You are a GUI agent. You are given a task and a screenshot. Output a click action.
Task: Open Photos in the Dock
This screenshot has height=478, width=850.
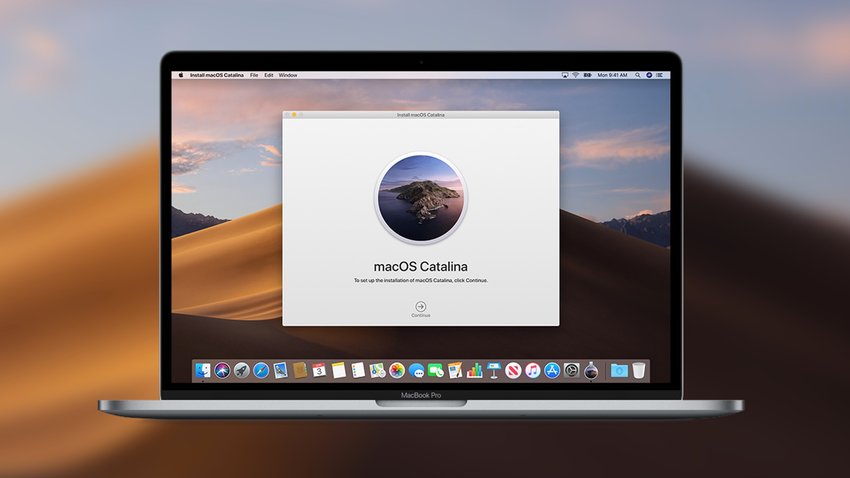coord(397,370)
